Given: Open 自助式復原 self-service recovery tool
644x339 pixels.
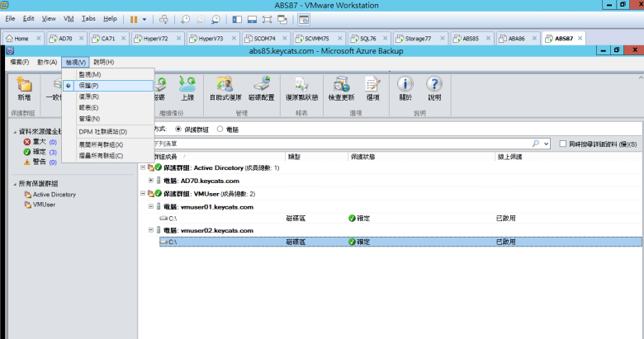Looking at the screenshot, I should tap(225, 87).
